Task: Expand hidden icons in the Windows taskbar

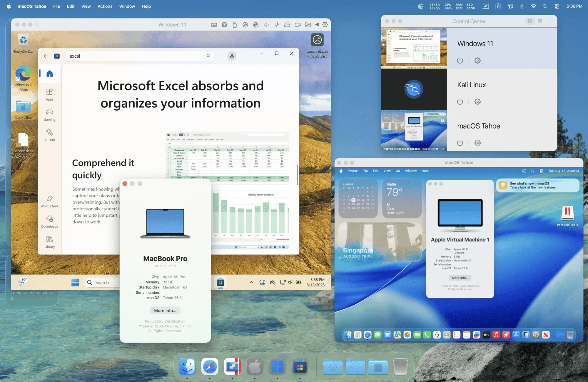Action: 251,282
